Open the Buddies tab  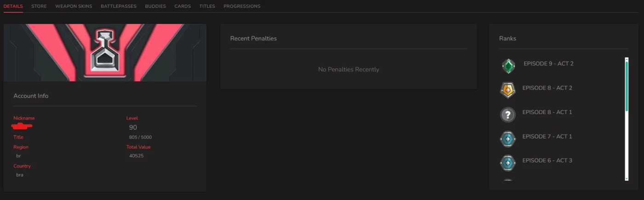[x=155, y=6]
